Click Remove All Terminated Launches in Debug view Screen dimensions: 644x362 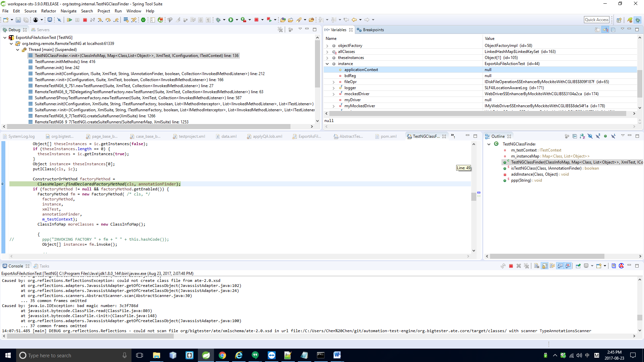pyautogui.click(x=280, y=30)
